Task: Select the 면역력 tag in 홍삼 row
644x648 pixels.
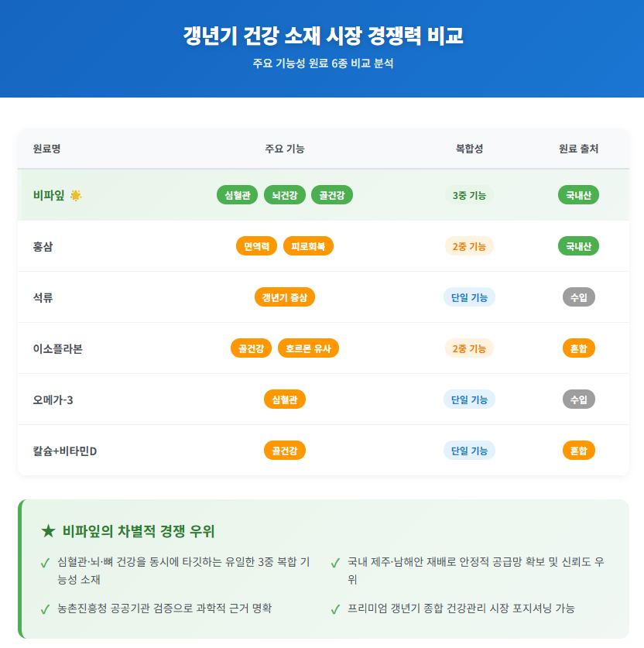Action: pos(256,246)
